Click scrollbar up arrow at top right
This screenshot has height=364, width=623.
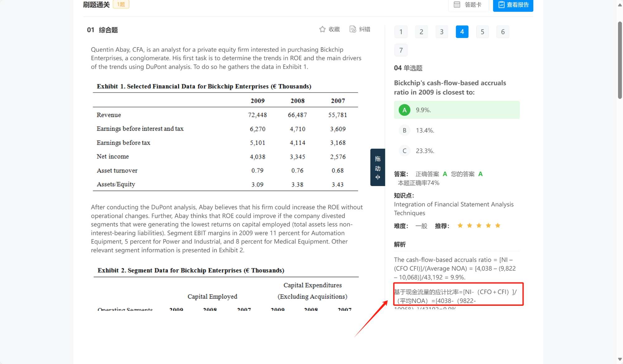pos(620,5)
